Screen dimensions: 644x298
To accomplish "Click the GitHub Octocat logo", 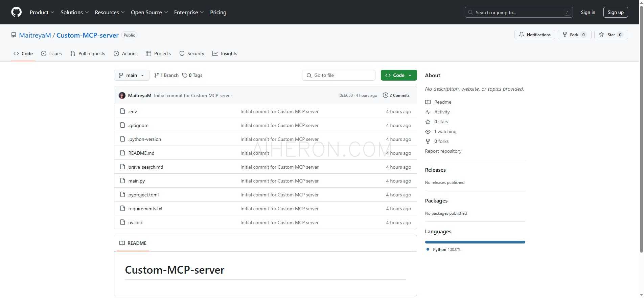I will point(16,12).
